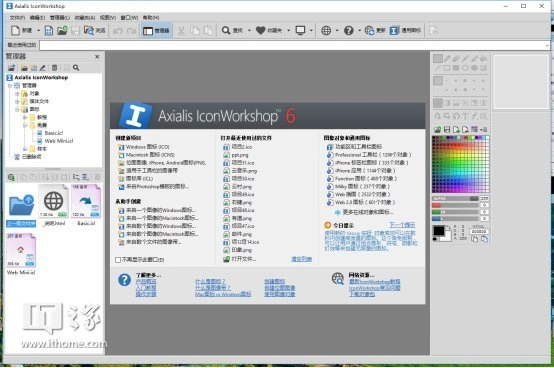The width and height of the screenshot is (554, 368).
Task: Click the black foreground color swatch
Action: click(439, 231)
